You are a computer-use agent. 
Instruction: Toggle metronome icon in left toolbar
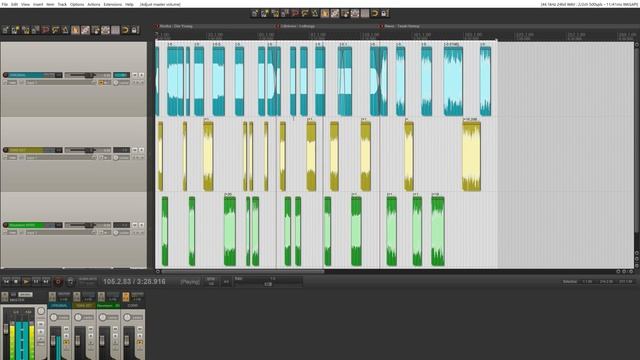[x=65, y=30]
